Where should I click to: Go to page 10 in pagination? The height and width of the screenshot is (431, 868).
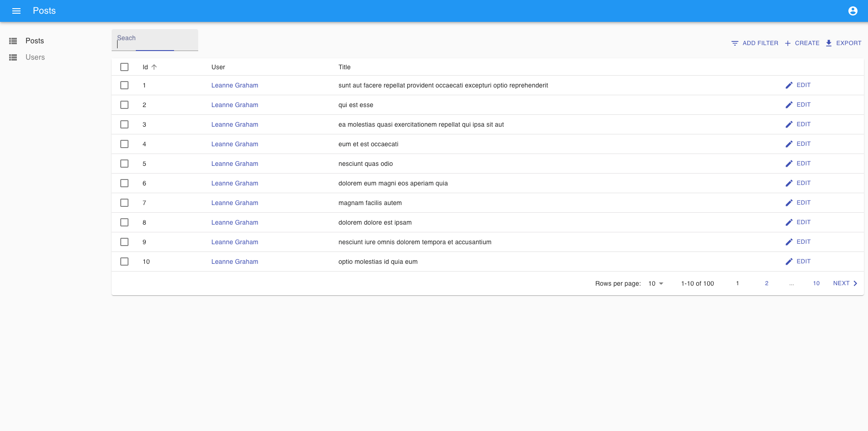(816, 283)
